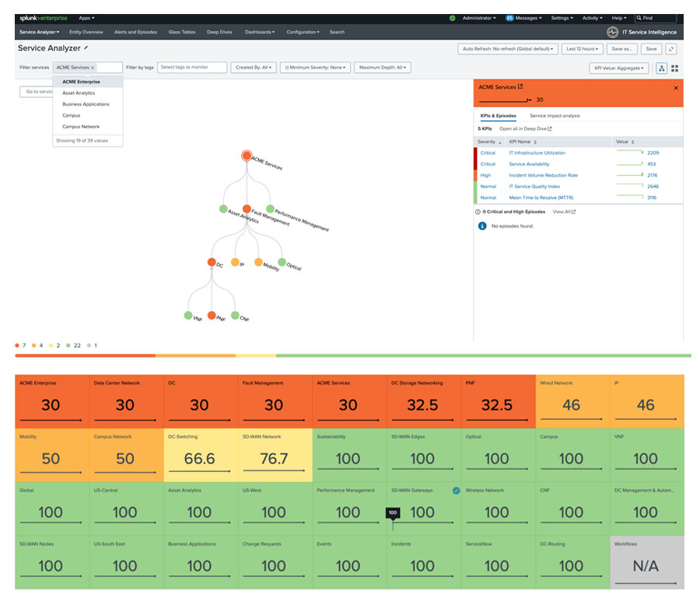Go to Alerts and Episodes
This screenshot has height=605, width=700.
135,32
